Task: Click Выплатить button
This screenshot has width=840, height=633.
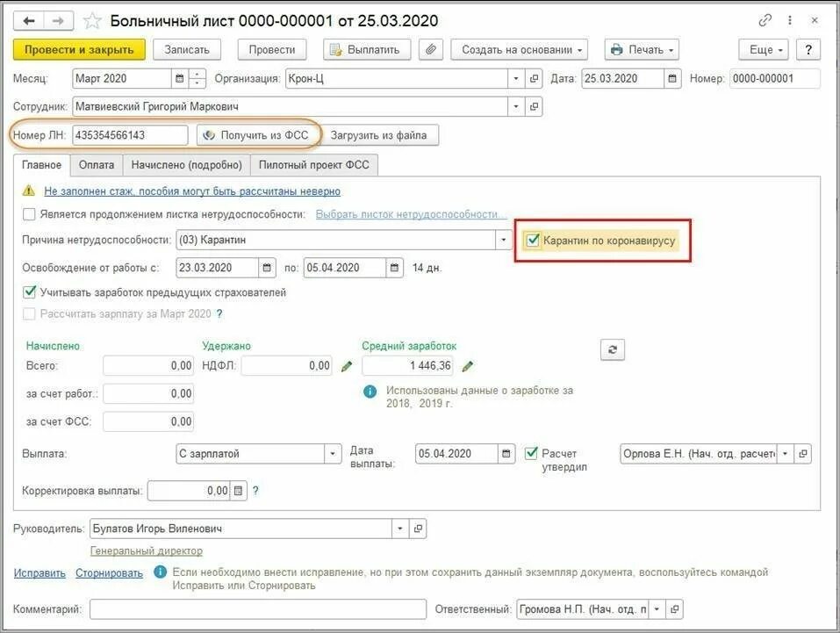Action: point(366,50)
